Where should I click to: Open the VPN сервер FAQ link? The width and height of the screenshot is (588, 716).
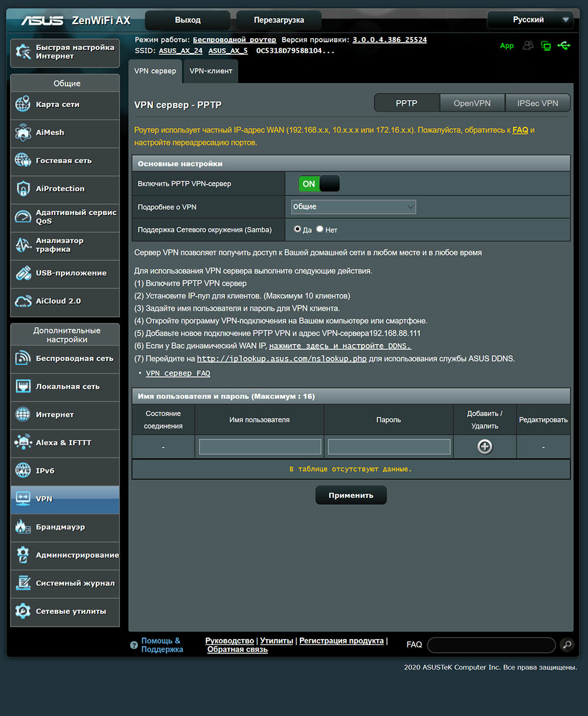coord(178,373)
